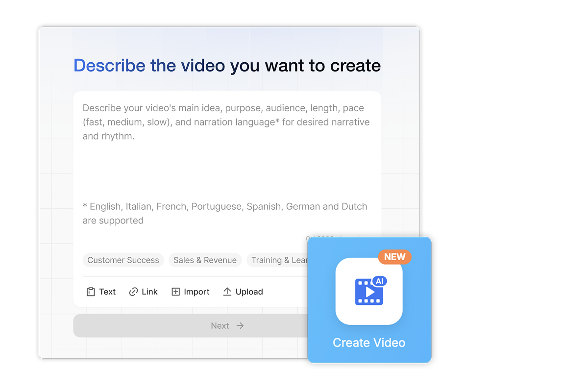Click the Import plus-square icon

(175, 292)
